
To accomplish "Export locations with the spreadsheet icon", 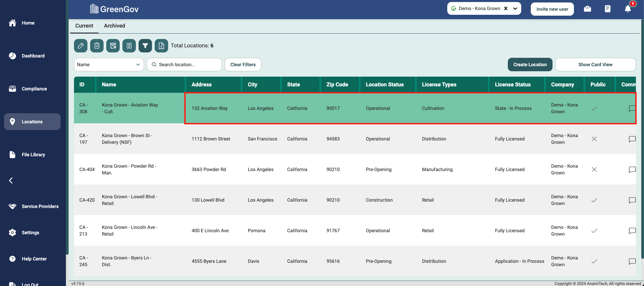I will coord(161,46).
